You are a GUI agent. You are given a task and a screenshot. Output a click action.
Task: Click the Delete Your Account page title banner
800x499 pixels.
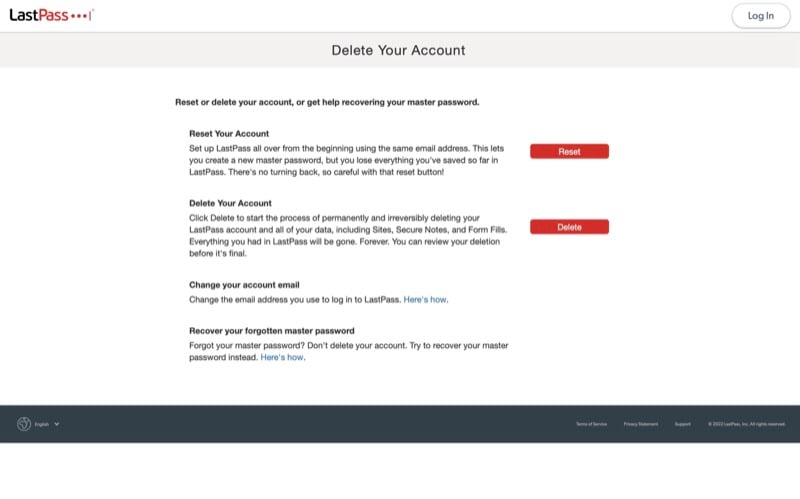[398, 50]
